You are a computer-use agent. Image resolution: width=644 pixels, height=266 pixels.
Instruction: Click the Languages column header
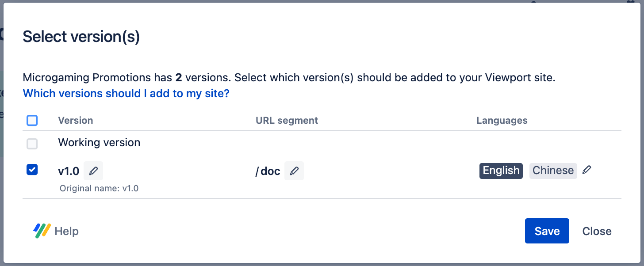click(502, 121)
